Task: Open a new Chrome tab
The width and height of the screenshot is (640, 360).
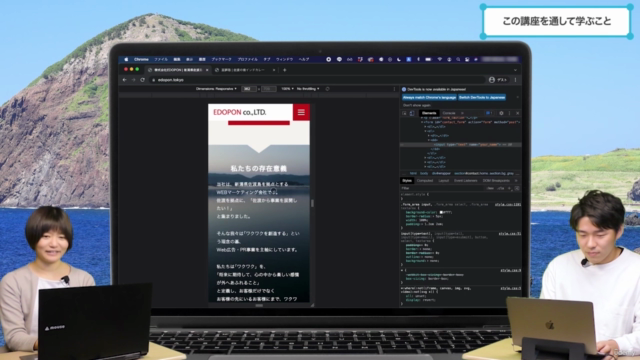Action: (284, 70)
